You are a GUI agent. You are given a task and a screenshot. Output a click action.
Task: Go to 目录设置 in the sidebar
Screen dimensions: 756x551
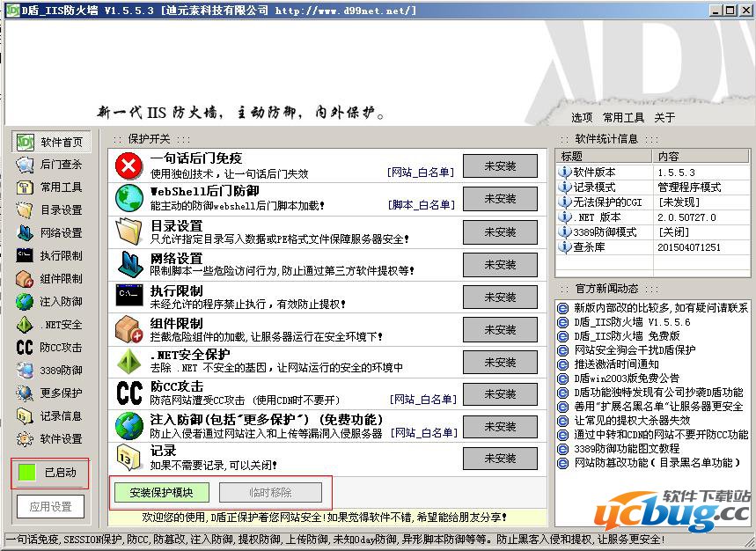coord(51,210)
